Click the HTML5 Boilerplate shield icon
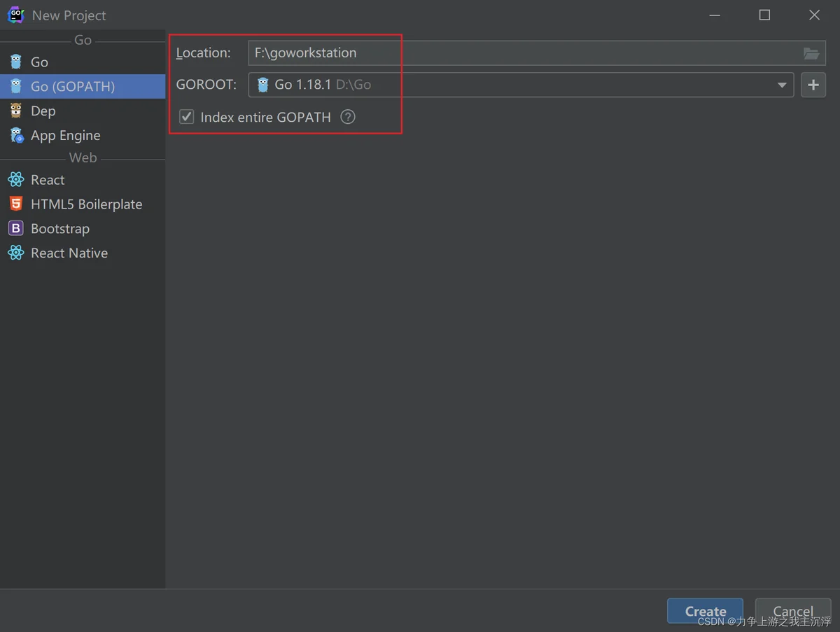 click(15, 204)
